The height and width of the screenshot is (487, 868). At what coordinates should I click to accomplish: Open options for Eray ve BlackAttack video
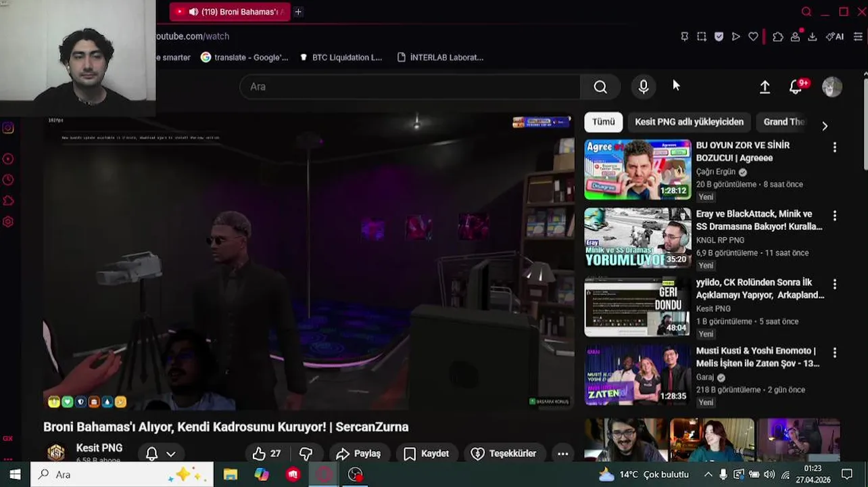click(835, 215)
